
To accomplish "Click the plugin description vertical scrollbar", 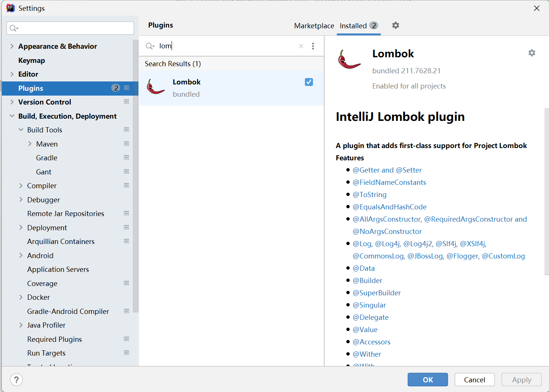I will pyautogui.click(x=546, y=192).
